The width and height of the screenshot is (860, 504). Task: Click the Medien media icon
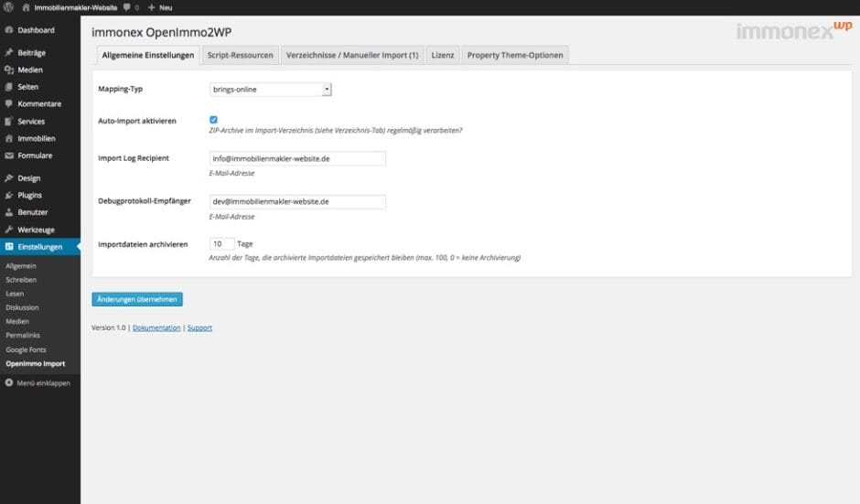tap(9, 70)
